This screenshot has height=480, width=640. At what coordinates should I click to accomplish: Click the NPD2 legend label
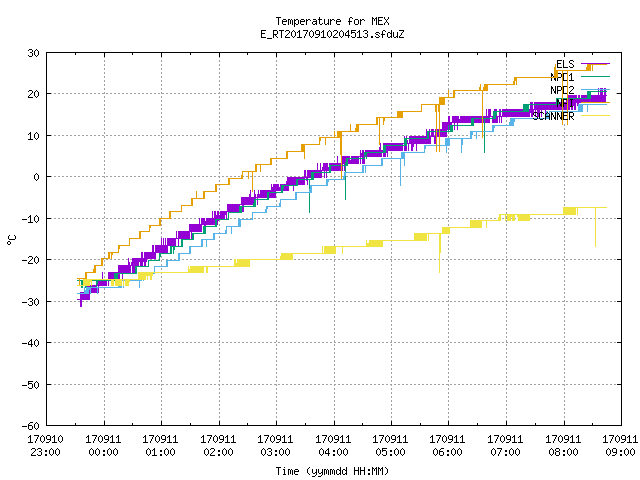(562, 90)
